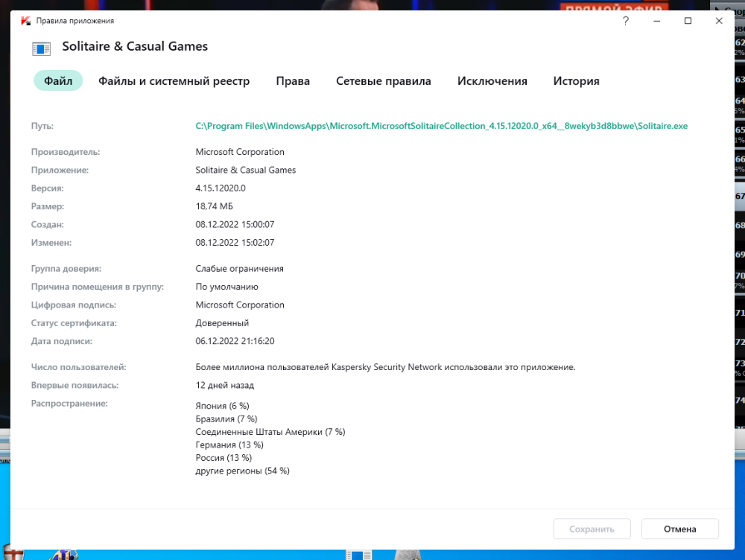Click the Причина помещения в группу label
This screenshot has width=745, height=560.
[98, 287]
